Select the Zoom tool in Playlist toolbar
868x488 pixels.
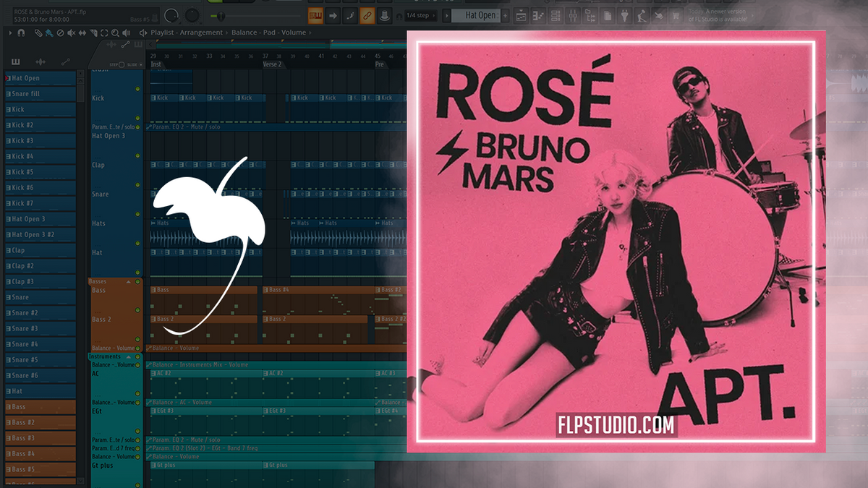click(116, 33)
